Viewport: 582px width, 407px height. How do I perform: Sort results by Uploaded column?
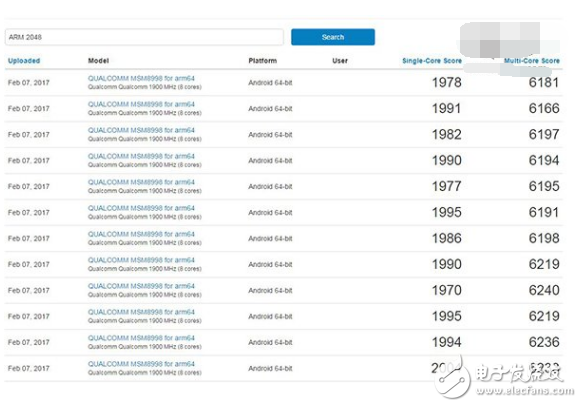coord(24,61)
